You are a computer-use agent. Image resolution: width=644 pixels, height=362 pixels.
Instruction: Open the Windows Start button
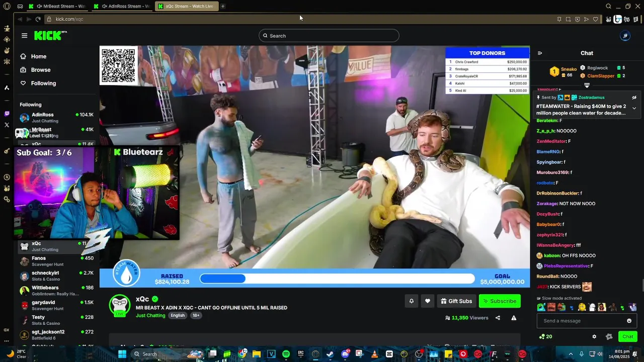[122, 354]
